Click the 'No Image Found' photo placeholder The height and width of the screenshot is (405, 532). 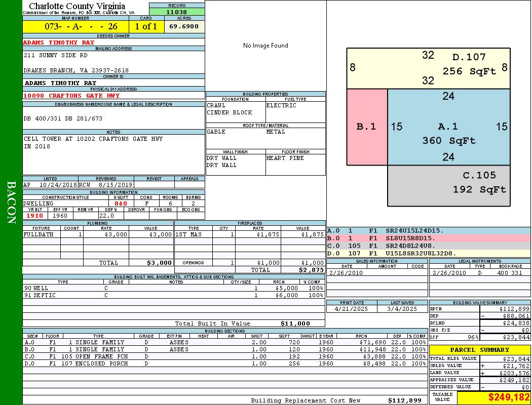[x=265, y=46]
